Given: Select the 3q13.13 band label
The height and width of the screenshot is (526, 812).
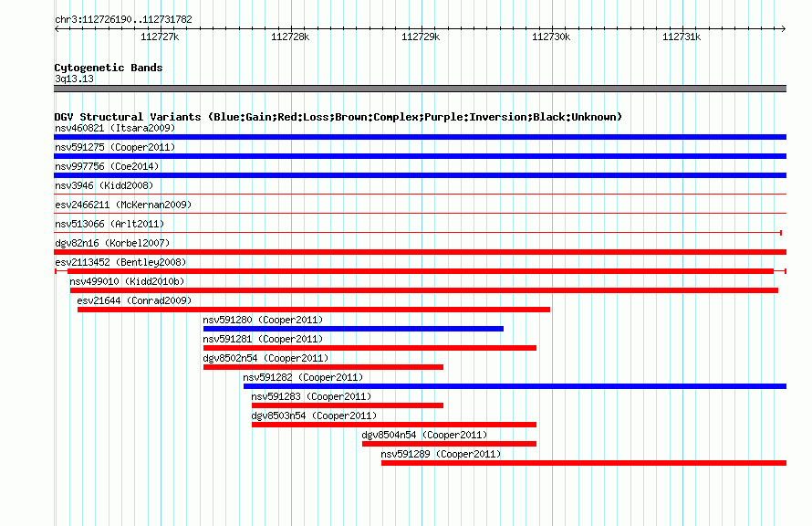Looking at the screenshot, I should (74, 79).
